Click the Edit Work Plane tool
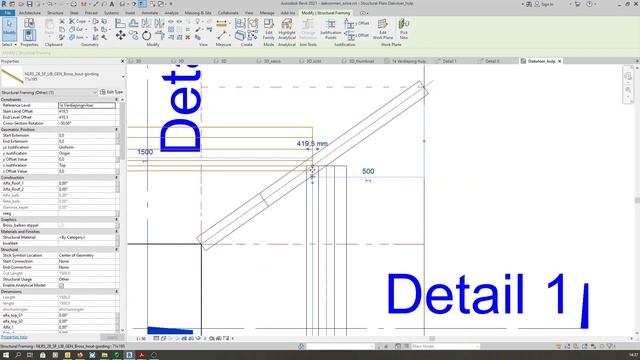The image size is (640, 360). pyautogui.click(x=382, y=29)
